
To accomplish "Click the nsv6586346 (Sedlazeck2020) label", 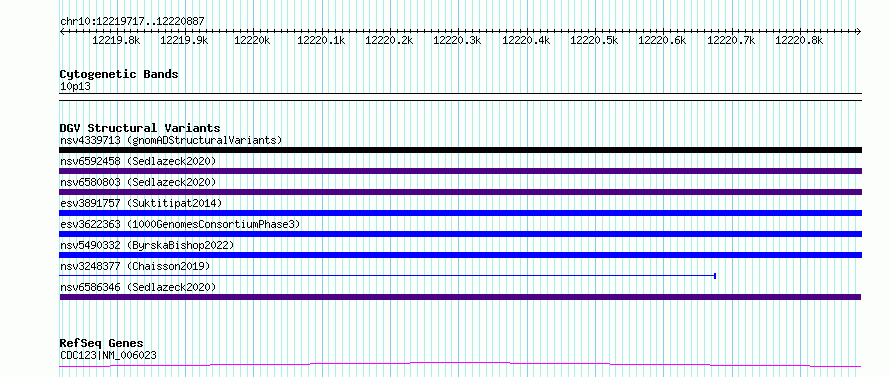I will (138, 287).
